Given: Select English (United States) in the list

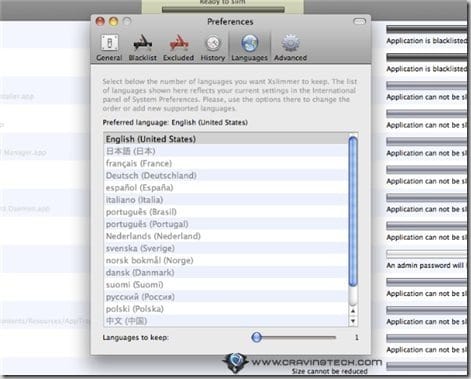Looking at the screenshot, I should 226,139.
